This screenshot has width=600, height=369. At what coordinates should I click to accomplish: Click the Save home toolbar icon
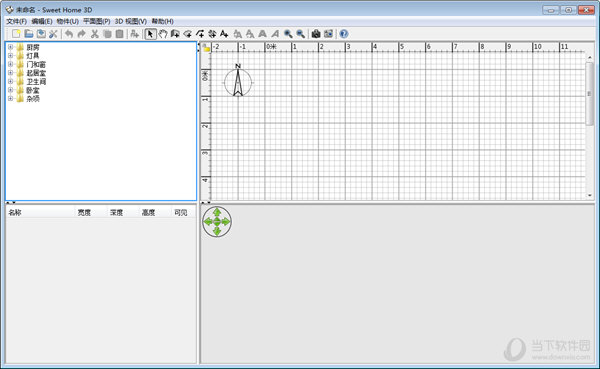click(x=41, y=34)
